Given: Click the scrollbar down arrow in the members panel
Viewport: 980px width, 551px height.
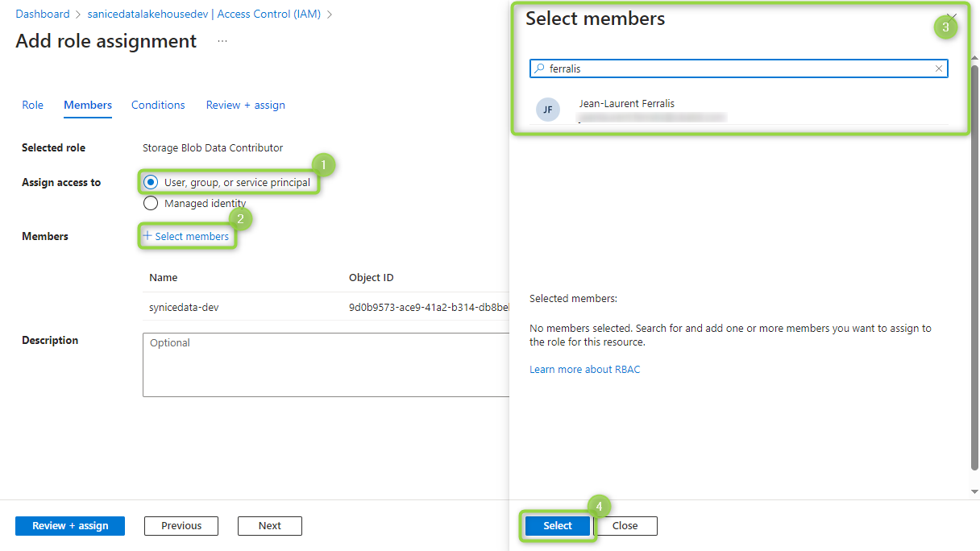Looking at the screenshot, I should coord(974,491).
